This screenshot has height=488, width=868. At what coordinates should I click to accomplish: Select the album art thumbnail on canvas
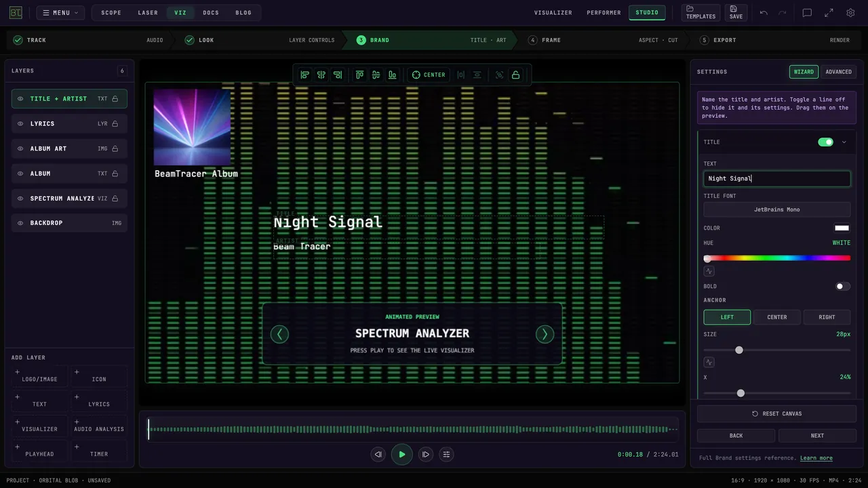click(192, 127)
